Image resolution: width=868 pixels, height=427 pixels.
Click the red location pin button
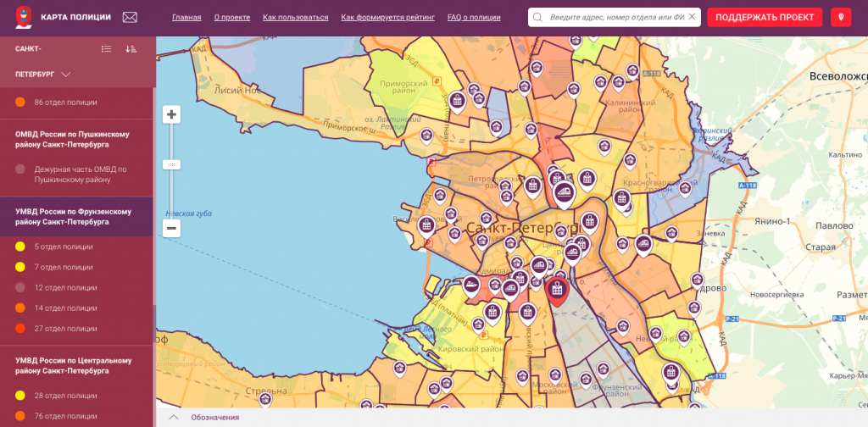click(841, 17)
